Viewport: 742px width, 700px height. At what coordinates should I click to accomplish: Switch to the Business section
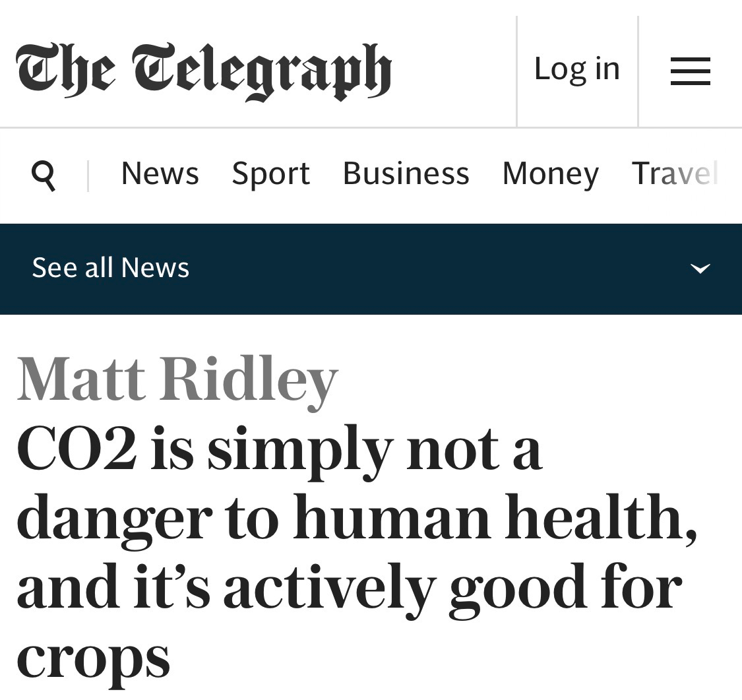click(406, 174)
